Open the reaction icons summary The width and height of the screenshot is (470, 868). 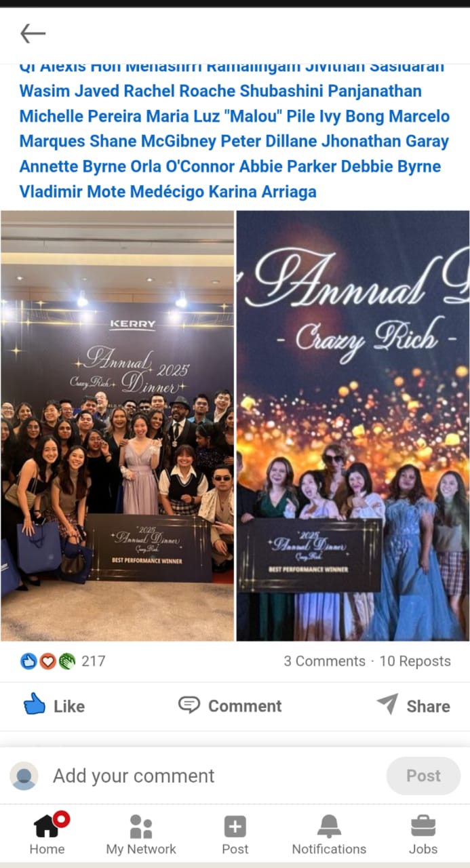tap(47, 661)
